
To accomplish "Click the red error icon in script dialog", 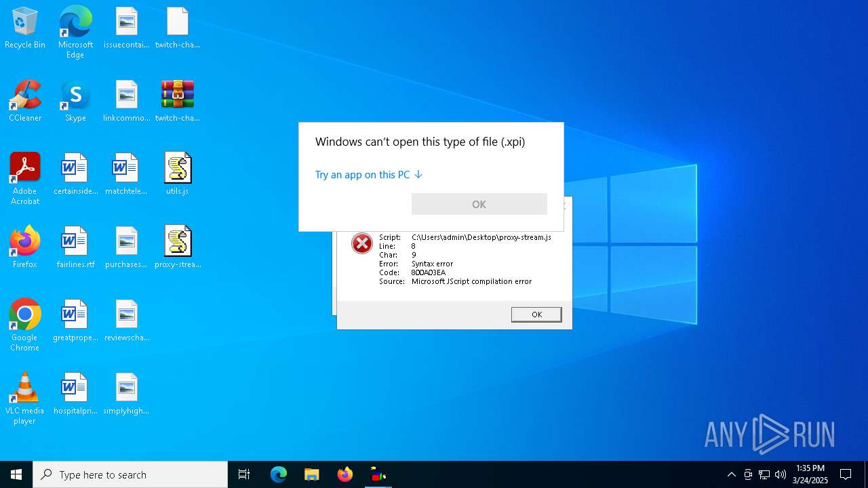I will [362, 243].
